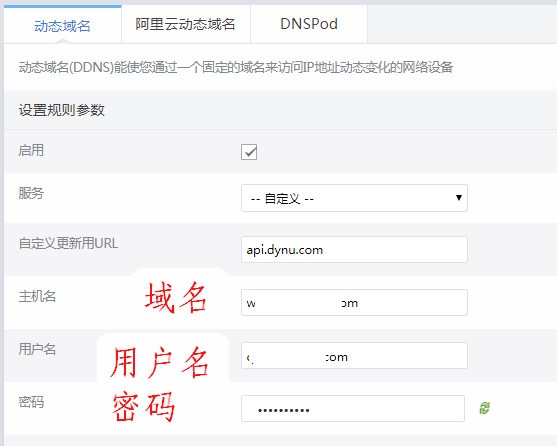Select the 动态域名 tab
This screenshot has height=446, width=557.
63,25
